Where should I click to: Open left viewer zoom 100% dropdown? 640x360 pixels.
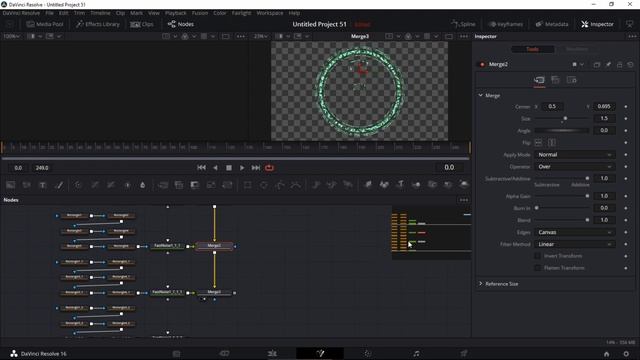coord(12,36)
